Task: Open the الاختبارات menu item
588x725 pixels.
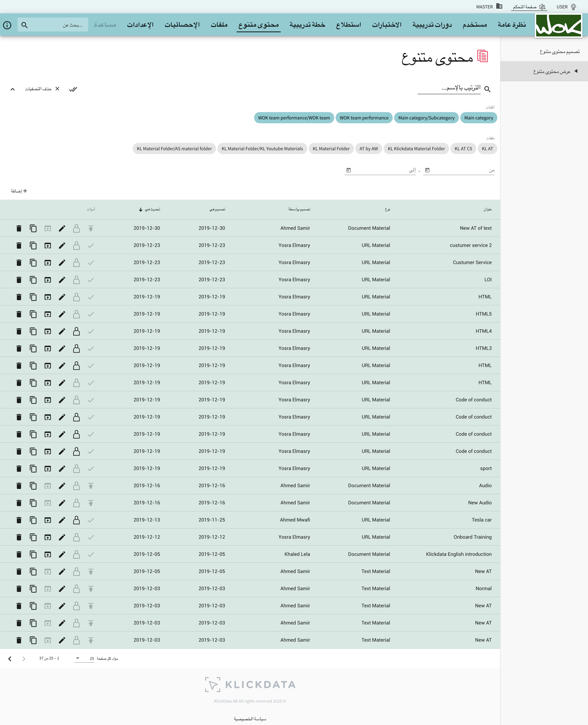Action: pyautogui.click(x=386, y=25)
